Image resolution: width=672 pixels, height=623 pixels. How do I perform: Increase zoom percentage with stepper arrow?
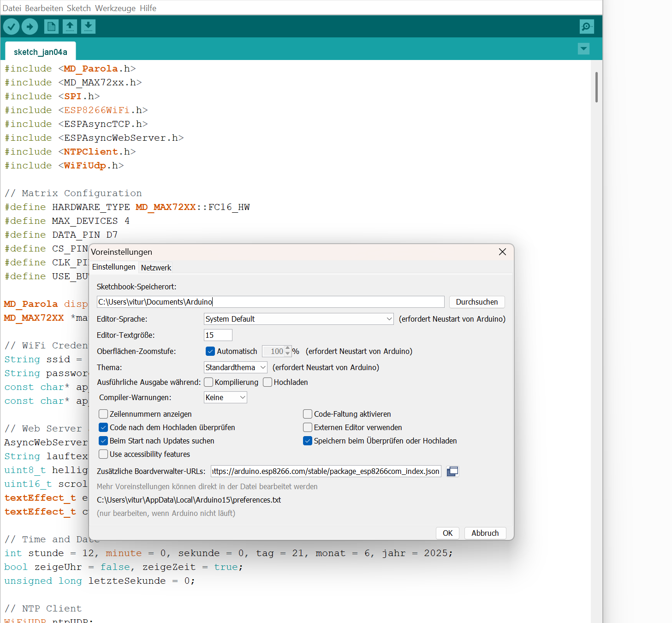[288, 348]
